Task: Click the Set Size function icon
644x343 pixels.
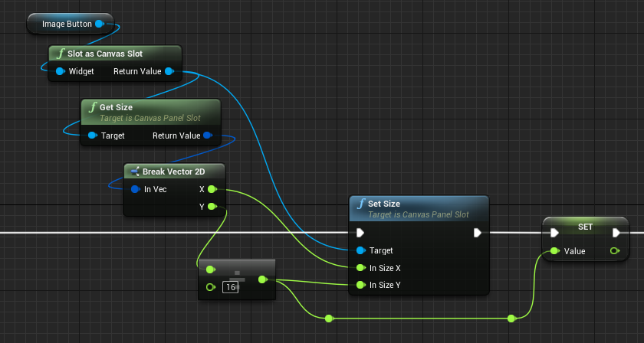Action: pyautogui.click(x=362, y=204)
